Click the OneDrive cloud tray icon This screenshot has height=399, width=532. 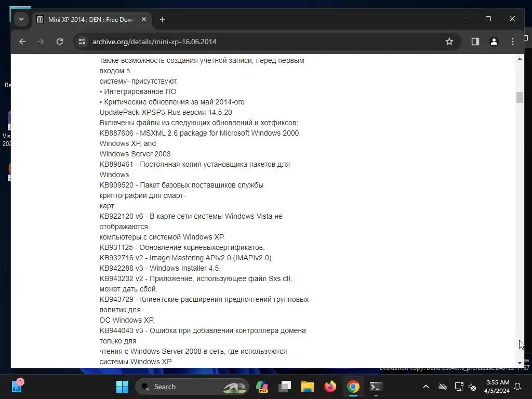443,387
